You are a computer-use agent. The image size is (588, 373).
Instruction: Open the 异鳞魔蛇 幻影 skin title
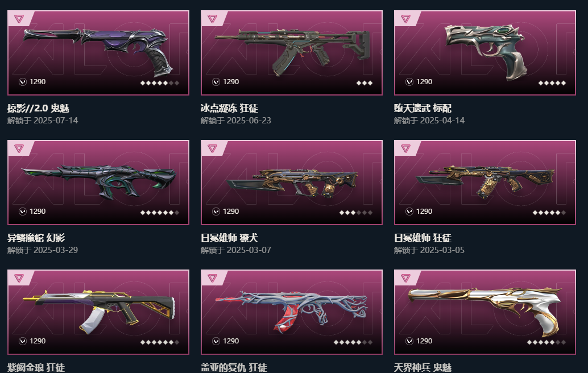coord(36,238)
